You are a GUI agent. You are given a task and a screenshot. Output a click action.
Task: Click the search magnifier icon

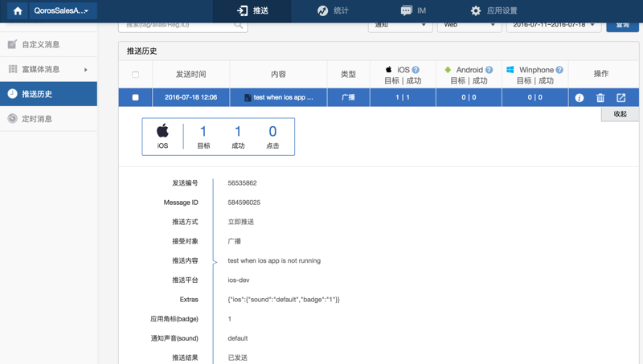coord(238,25)
